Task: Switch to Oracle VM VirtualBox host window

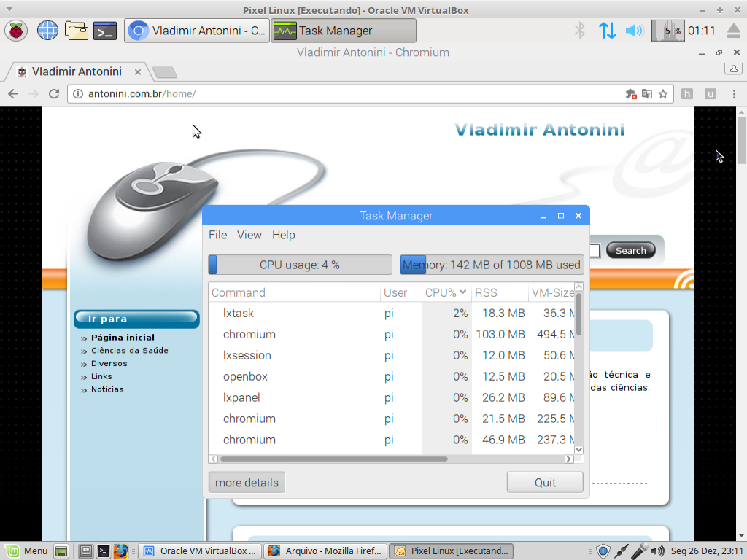Action: [x=200, y=551]
